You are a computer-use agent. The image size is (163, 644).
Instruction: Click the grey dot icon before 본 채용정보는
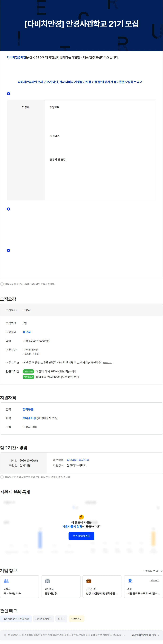[x=5, y=635]
